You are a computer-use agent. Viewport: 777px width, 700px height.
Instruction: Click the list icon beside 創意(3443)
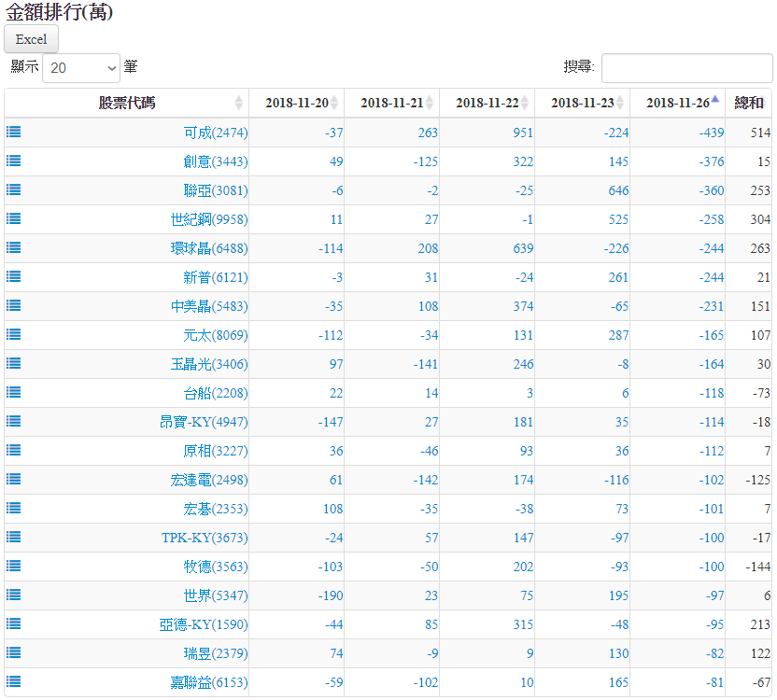pos(14,161)
